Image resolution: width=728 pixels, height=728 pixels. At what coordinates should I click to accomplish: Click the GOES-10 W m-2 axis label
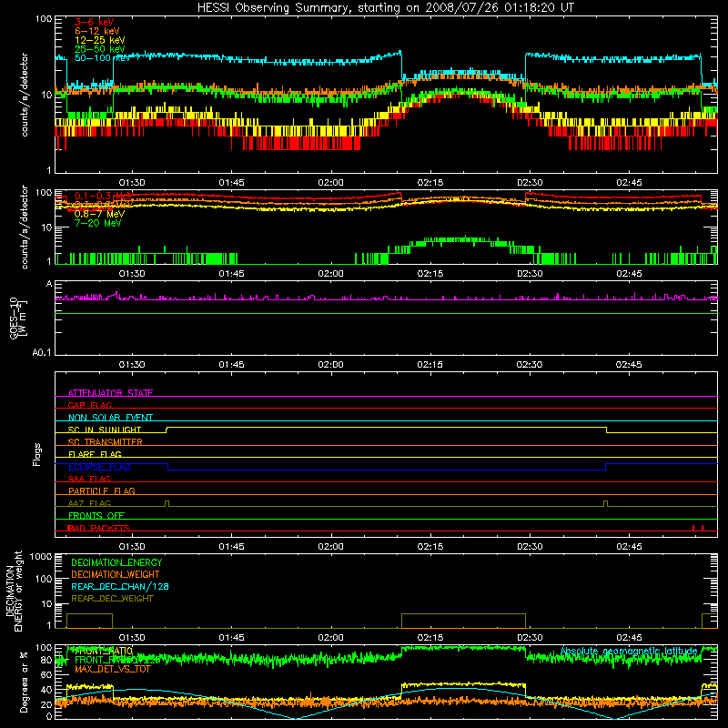[x=18, y=318]
